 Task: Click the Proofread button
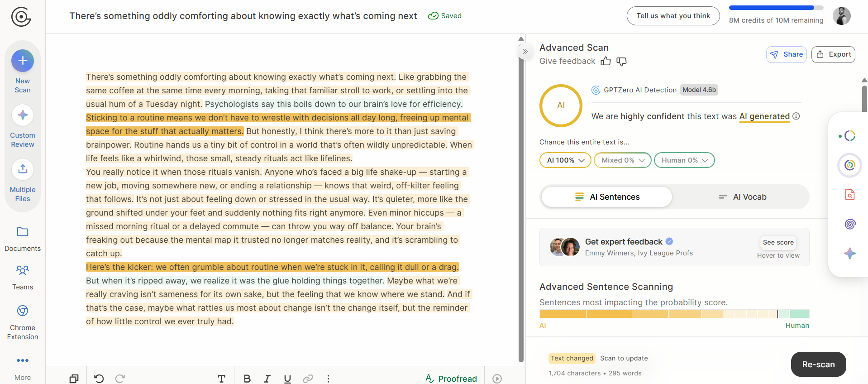coord(451,379)
